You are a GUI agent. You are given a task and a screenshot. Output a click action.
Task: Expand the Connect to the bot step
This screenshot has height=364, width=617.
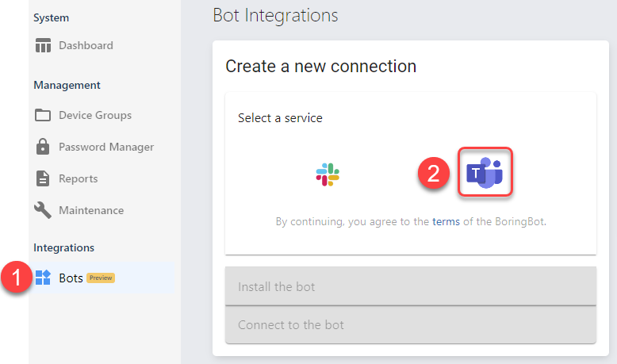click(411, 324)
